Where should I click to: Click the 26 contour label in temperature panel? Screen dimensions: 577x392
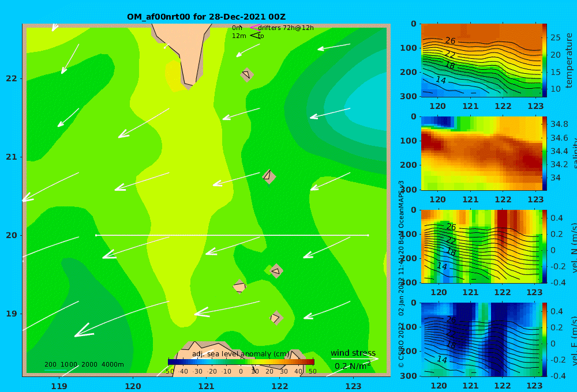pyautogui.click(x=450, y=40)
